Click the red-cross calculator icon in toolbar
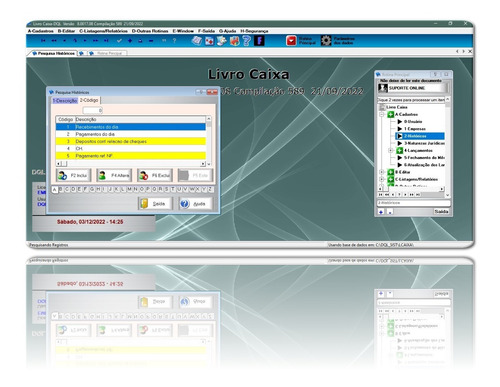The height and width of the screenshot is (387, 500). point(210,41)
